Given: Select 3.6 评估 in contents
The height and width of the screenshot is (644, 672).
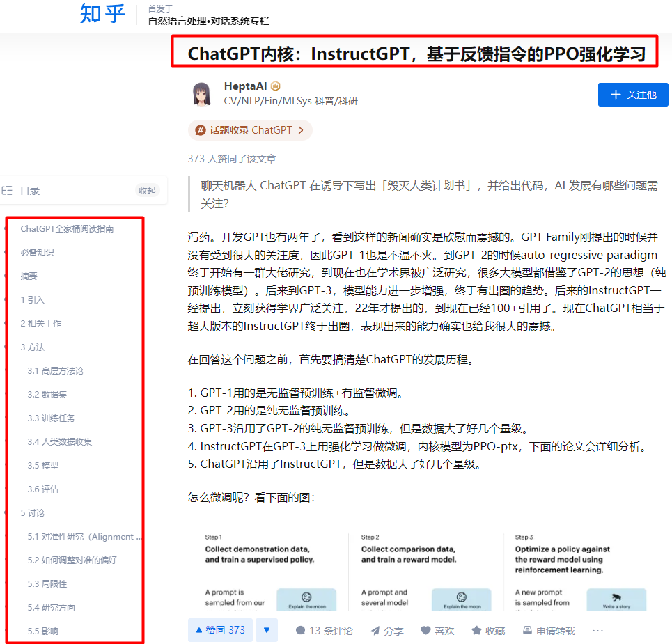Looking at the screenshot, I should 43,489.
